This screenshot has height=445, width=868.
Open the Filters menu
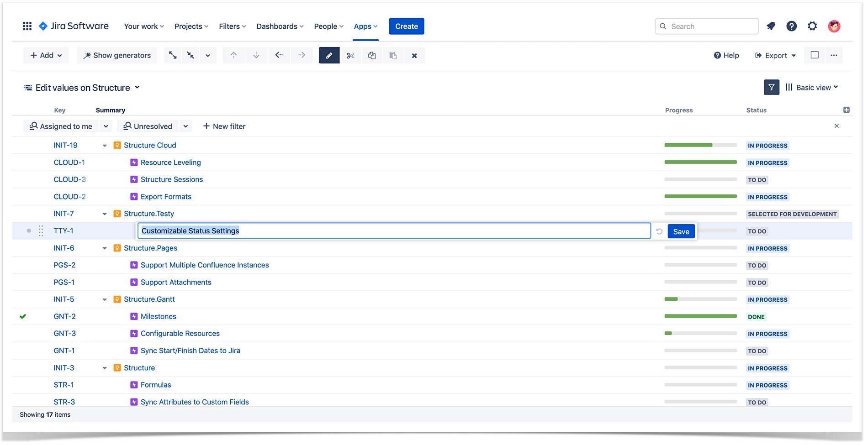pyautogui.click(x=233, y=26)
